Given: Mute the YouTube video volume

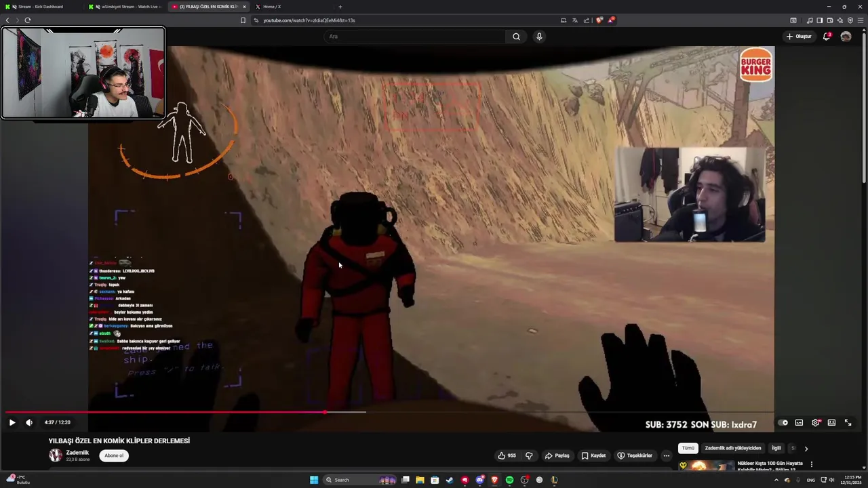Looking at the screenshot, I should [x=29, y=422].
